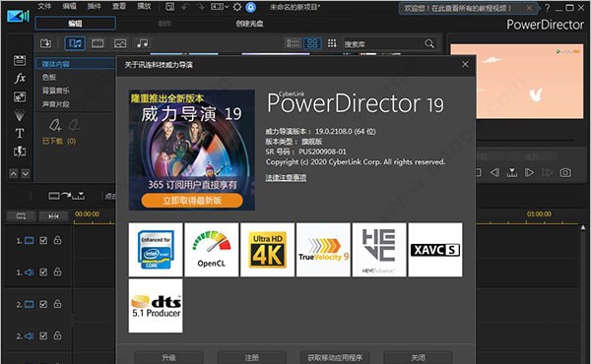The width and height of the screenshot is (591, 364).
Task: Show all media filter icon
Action: (x=75, y=43)
